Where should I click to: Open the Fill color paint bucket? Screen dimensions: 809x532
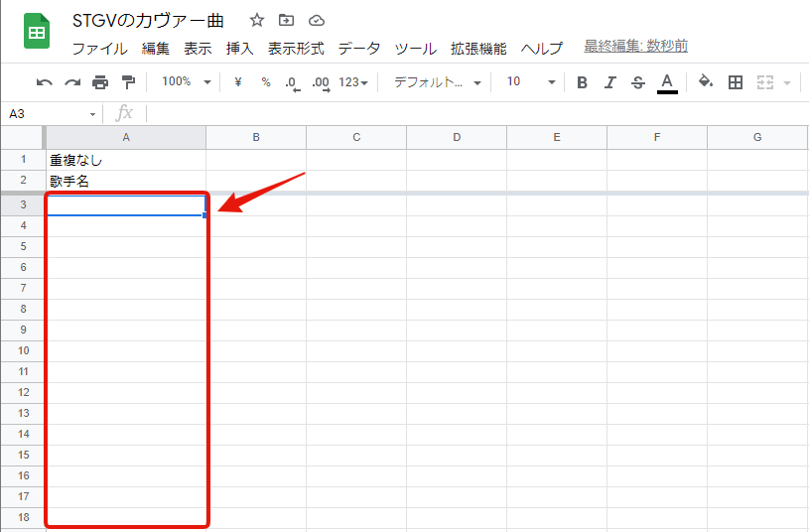pos(705,82)
